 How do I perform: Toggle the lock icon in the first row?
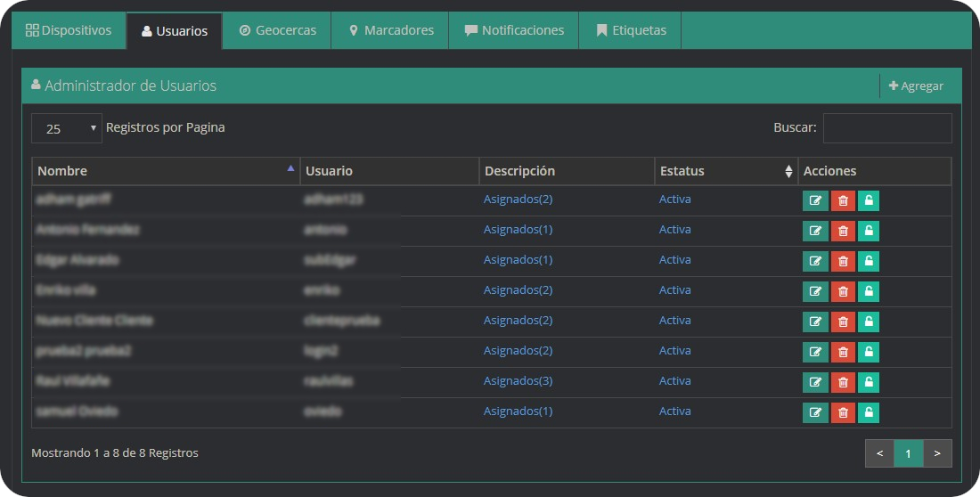point(869,200)
